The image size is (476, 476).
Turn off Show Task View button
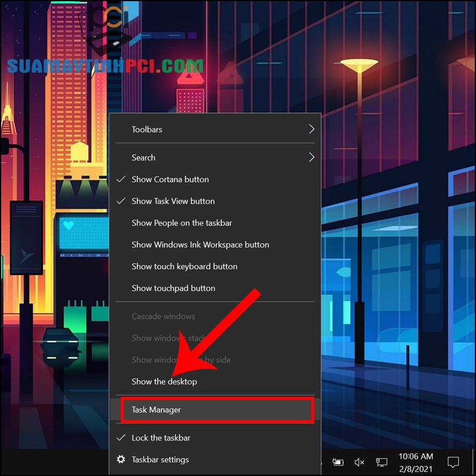tap(174, 201)
